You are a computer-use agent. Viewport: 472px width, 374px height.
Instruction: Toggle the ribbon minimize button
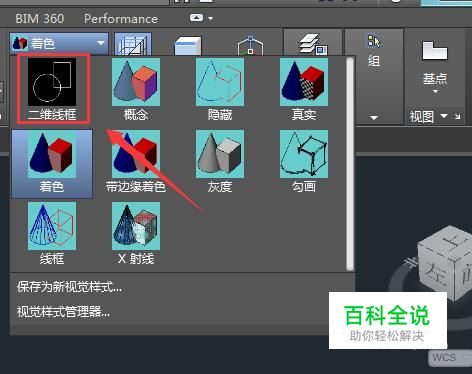coord(196,18)
